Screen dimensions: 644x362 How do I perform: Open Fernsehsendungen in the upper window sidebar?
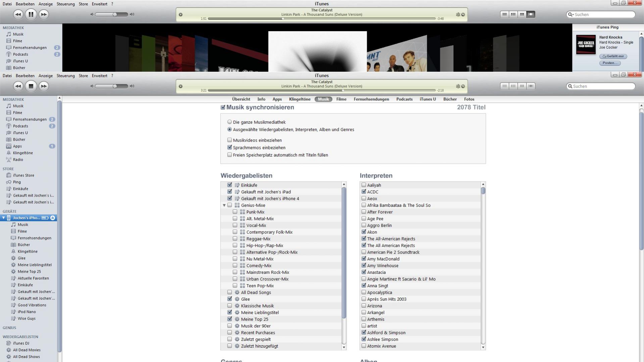[30, 48]
